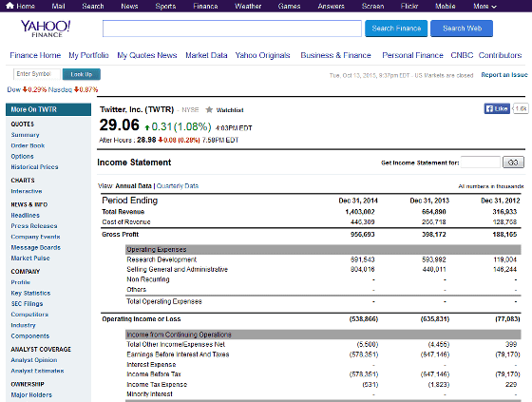Screen dimensions: 532x402
Task: Click the Research Development row label
Action: click(161, 259)
